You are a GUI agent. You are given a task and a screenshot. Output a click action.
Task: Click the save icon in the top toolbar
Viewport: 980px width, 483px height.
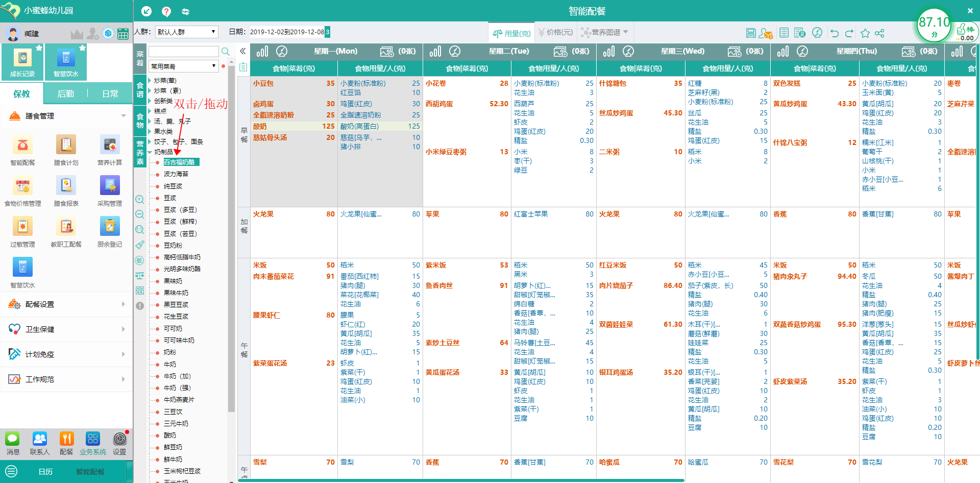(x=750, y=33)
